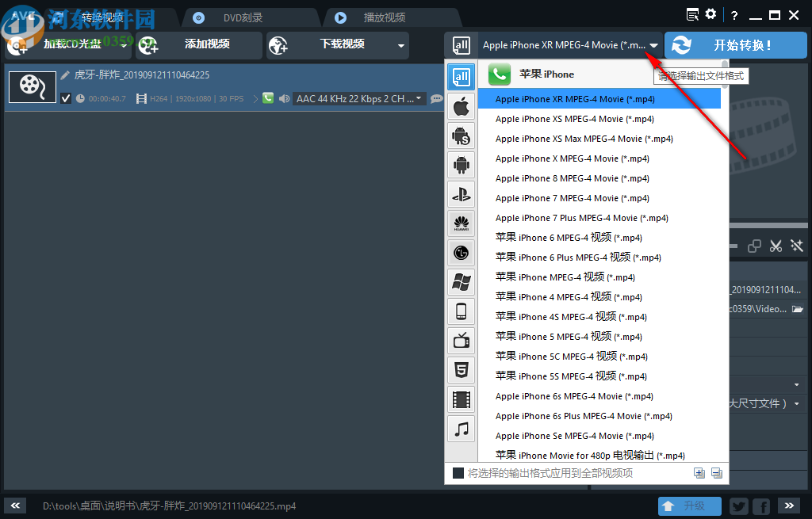
Task: Open the AAC 44 KHz audio track dropdown
Action: [418, 98]
